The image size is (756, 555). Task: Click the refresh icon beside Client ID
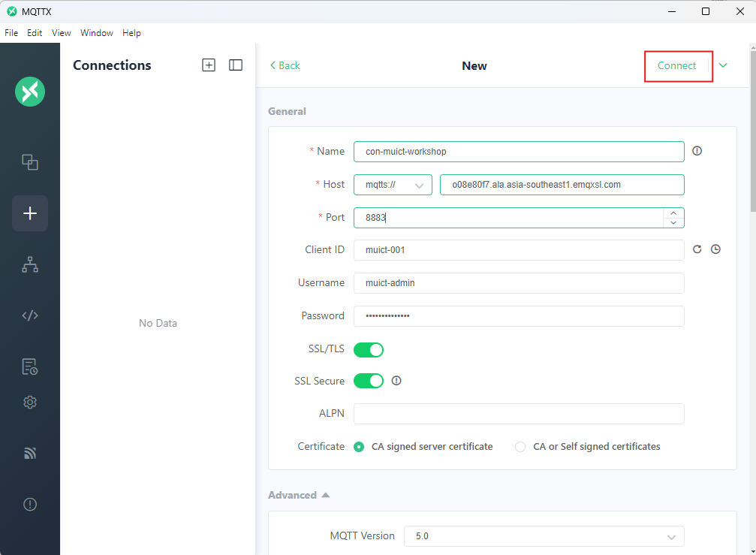[x=697, y=249]
